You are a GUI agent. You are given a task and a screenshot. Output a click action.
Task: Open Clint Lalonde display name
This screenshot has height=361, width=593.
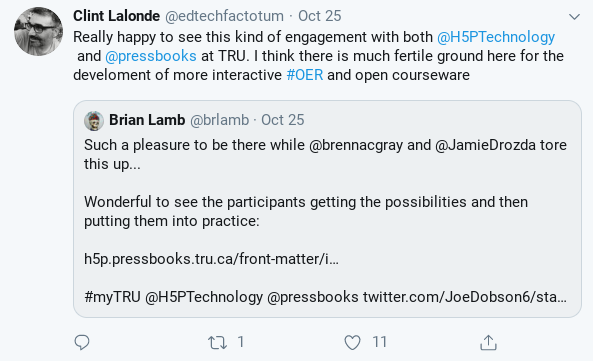pos(116,16)
